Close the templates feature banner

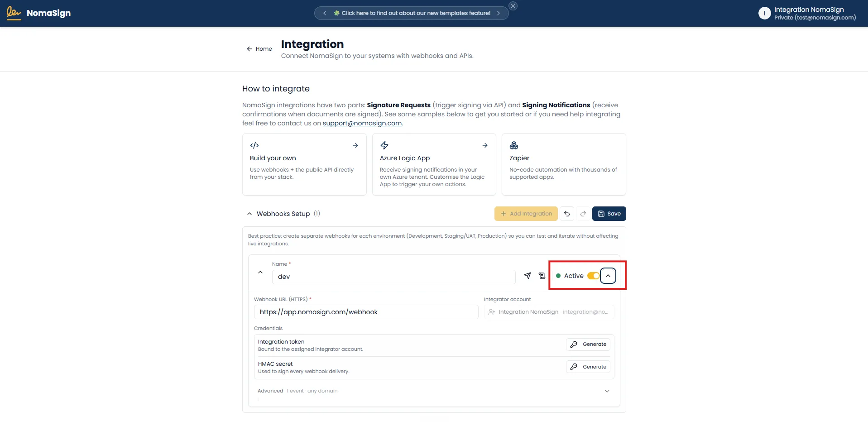[x=513, y=6]
